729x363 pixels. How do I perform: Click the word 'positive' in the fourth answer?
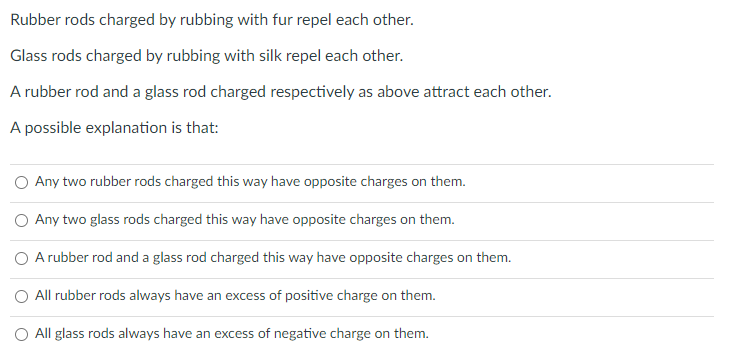(x=308, y=296)
